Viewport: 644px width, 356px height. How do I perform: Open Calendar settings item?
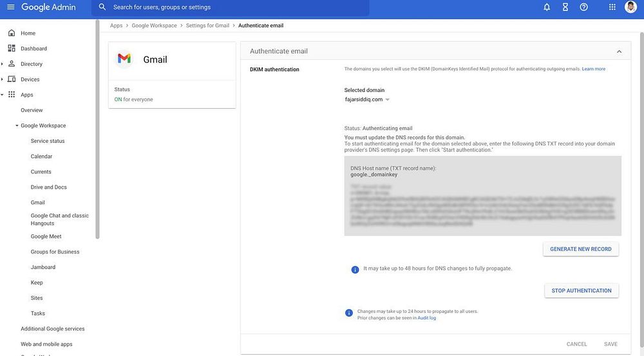41,156
